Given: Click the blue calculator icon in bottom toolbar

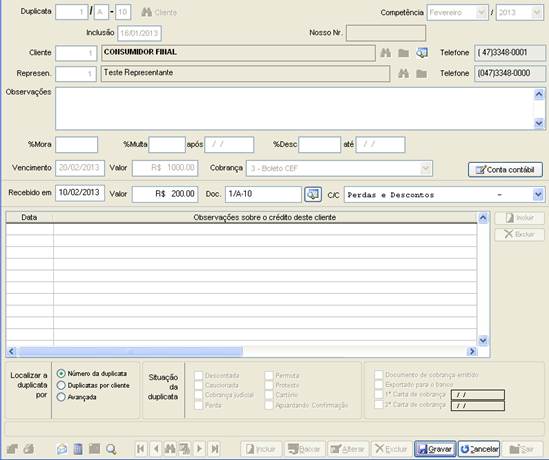Looking at the screenshot, I should [78, 449].
